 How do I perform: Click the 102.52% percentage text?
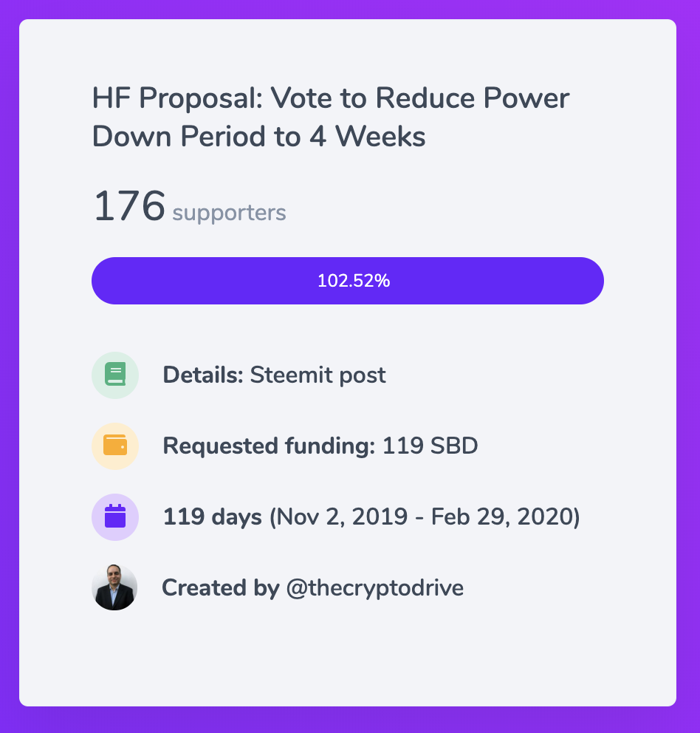pos(354,281)
